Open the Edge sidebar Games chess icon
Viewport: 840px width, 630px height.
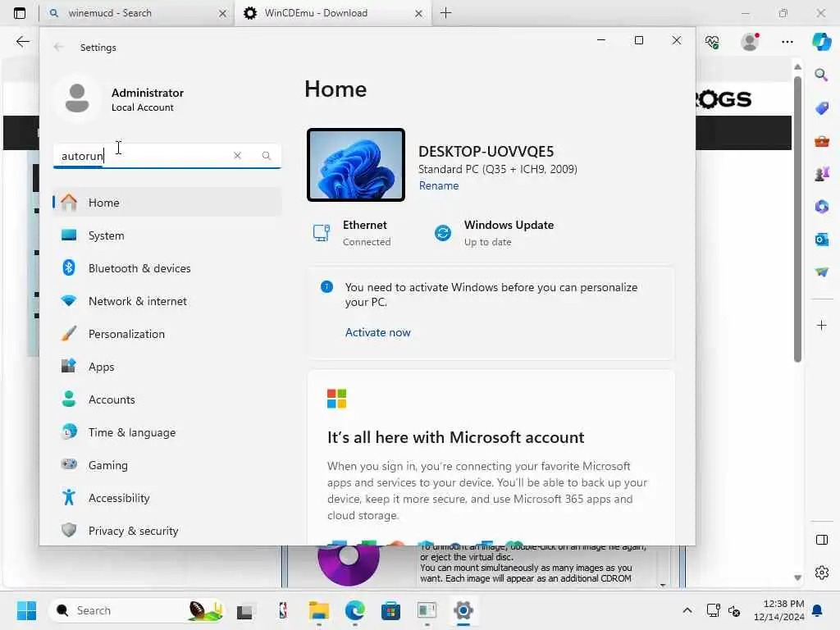click(x=821, y=174)
